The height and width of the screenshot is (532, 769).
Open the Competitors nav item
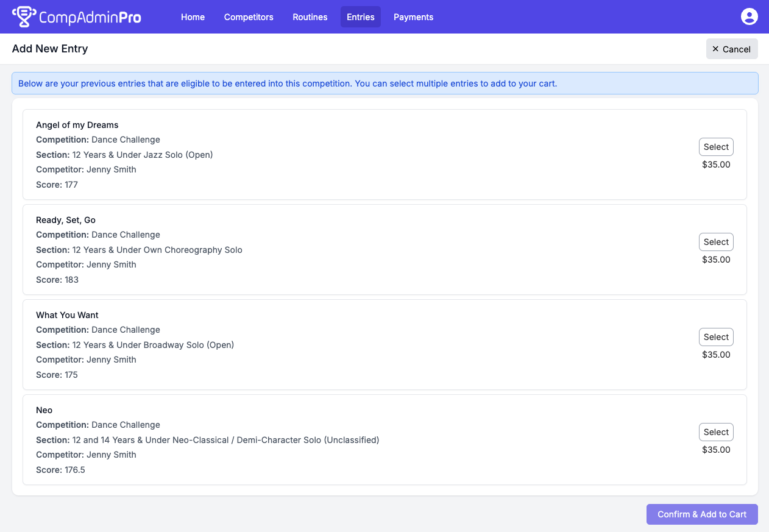pos(249,17)
